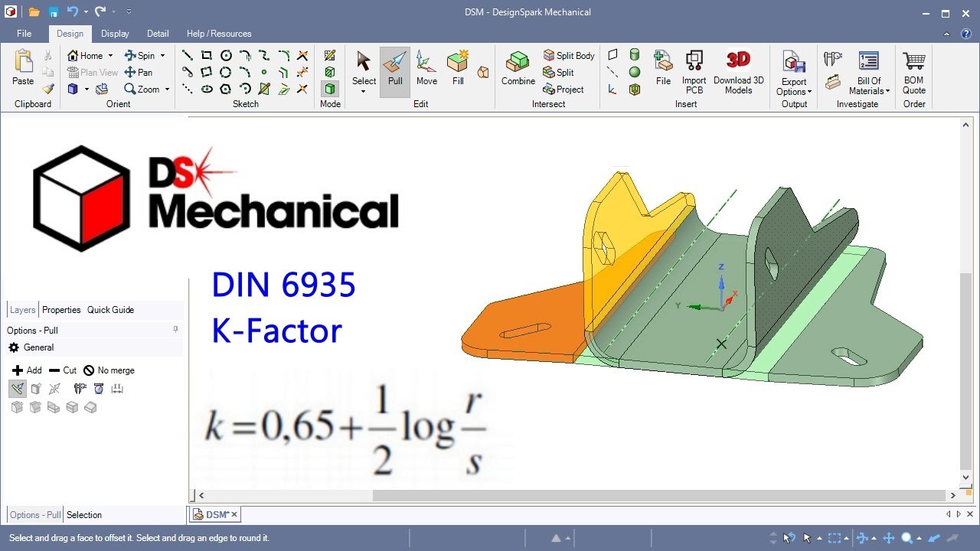Insert a cylinder from the Insert group

(635, 55)
